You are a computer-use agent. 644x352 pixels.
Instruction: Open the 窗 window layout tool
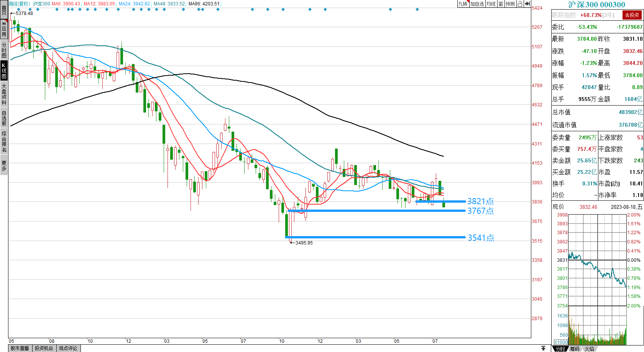click(501, 4)
